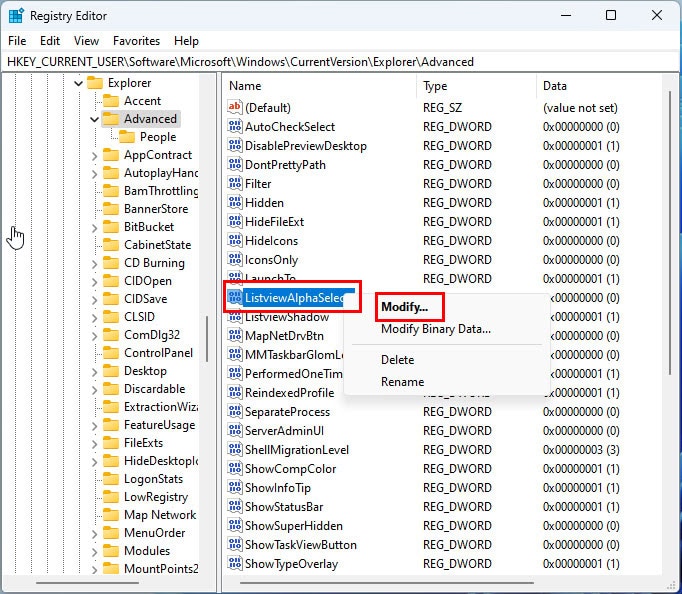Click the DontPrettyPath value icon
The width and height of the screenshot is (682, 594).
pyautogui.click(x=235, y=165)
